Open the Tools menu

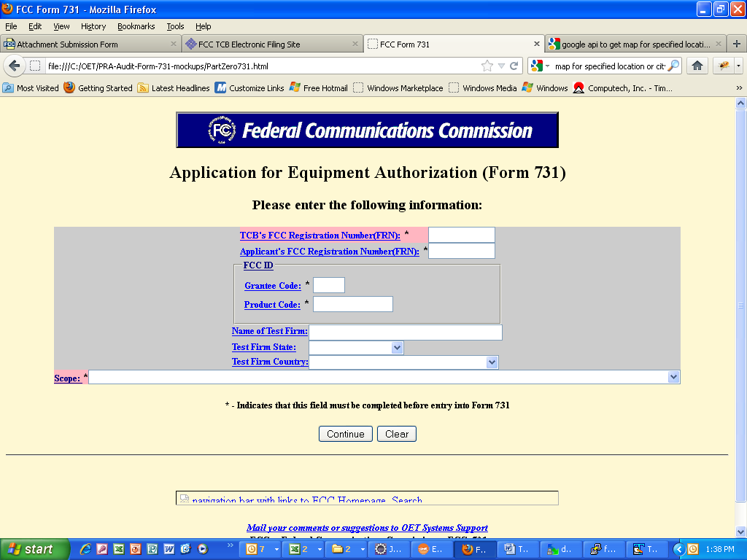(x=175, y=26)
